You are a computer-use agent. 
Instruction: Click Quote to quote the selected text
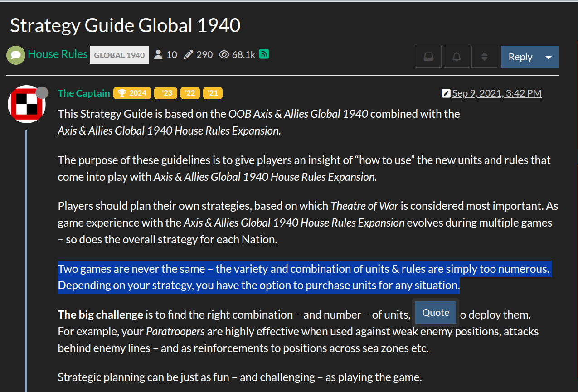(x=436, y=313)
